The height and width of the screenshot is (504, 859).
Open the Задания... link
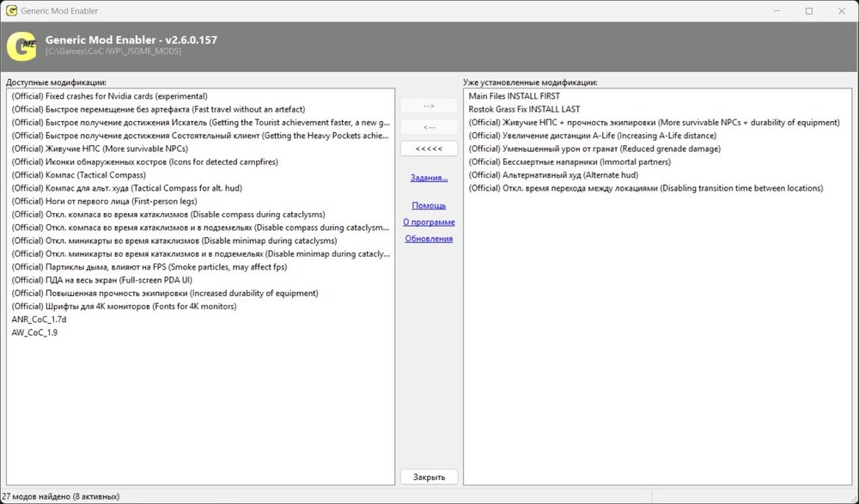[x=429, y=178]
